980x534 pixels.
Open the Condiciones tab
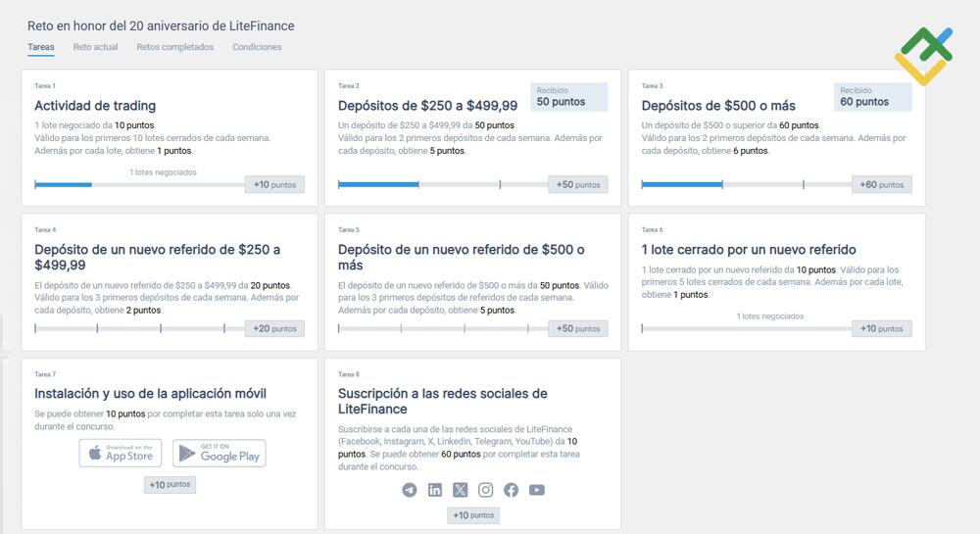tap(257, 47)
